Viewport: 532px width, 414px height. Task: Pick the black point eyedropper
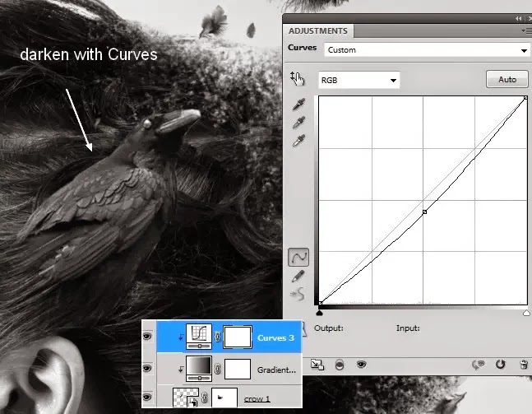click(298, 105)
